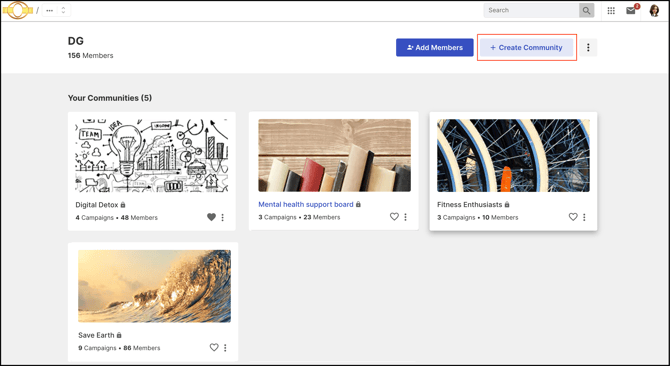Image resolution: width=670 pixels, height=366 pixels.
Task: Open Save Earth card options menu
Action: coord(225,348)
